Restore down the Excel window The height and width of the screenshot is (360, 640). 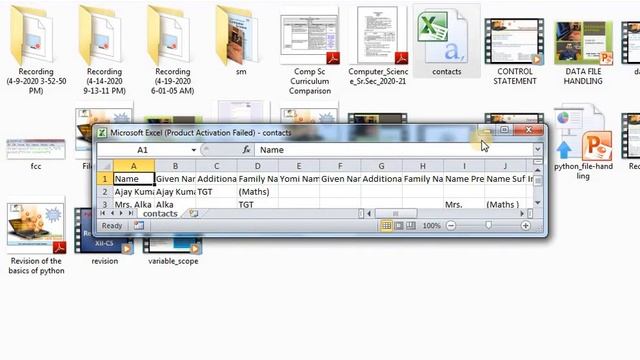[x=504, y=130]
